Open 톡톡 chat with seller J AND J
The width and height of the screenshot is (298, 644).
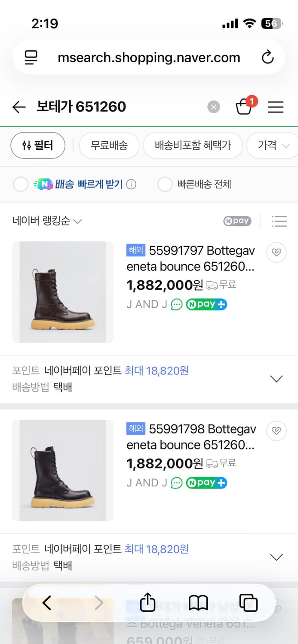click(x=176, y=304)
